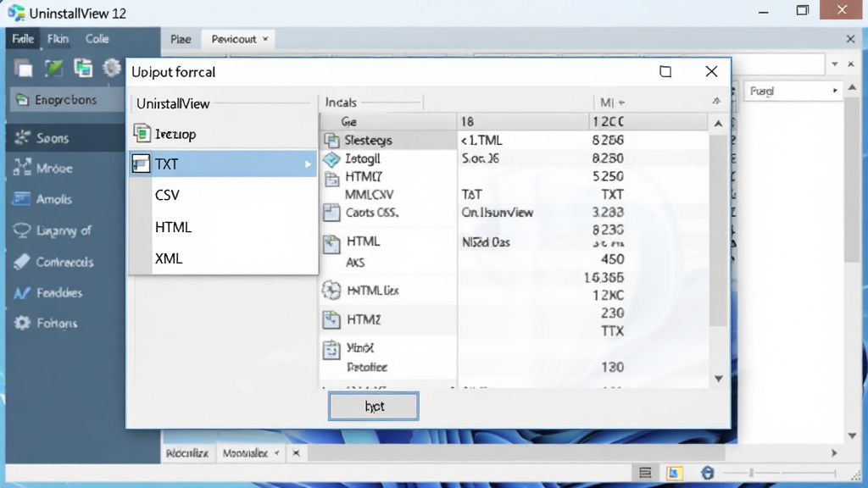The height and width of the screenshot is (488, 868).
Task: Expand the TXT submenu arrow
Action: [308, 164]
